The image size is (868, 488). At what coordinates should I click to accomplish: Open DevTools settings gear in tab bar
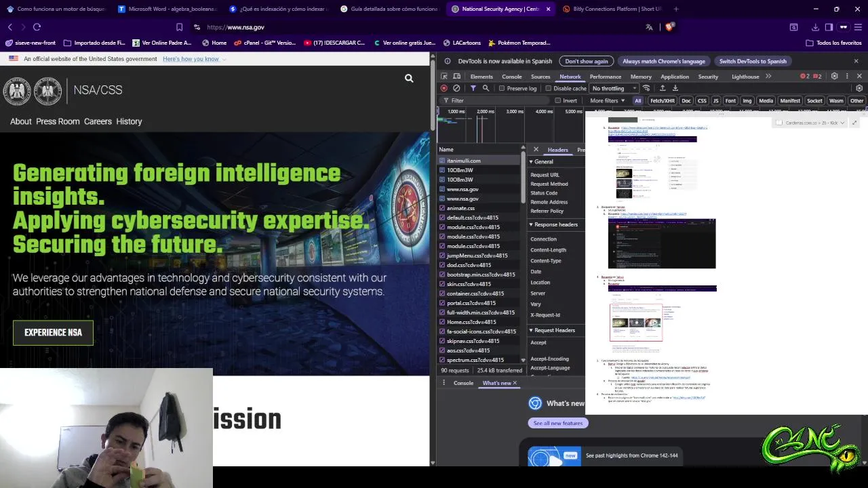tap(835, 77)
